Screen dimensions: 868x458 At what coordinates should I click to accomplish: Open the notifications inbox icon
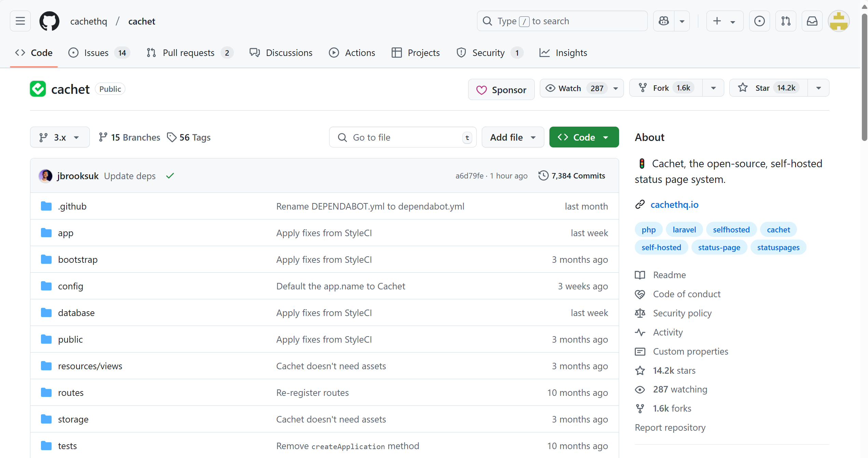click(x=812, y=21)
